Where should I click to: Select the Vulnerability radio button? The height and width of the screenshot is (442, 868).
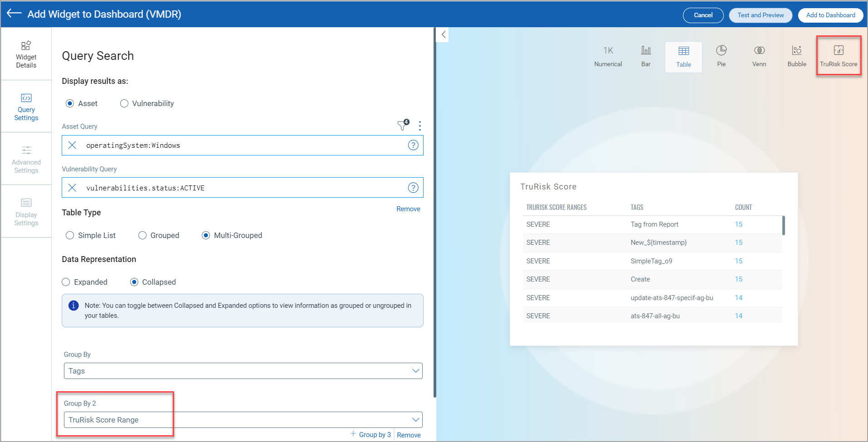click(124, 103)
